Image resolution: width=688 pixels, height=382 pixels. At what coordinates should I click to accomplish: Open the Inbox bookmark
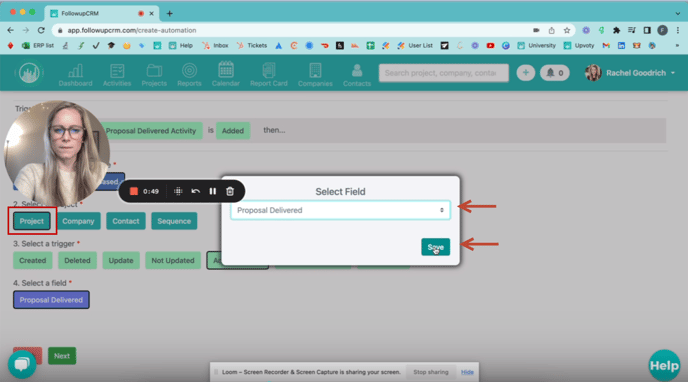point(215,46)
